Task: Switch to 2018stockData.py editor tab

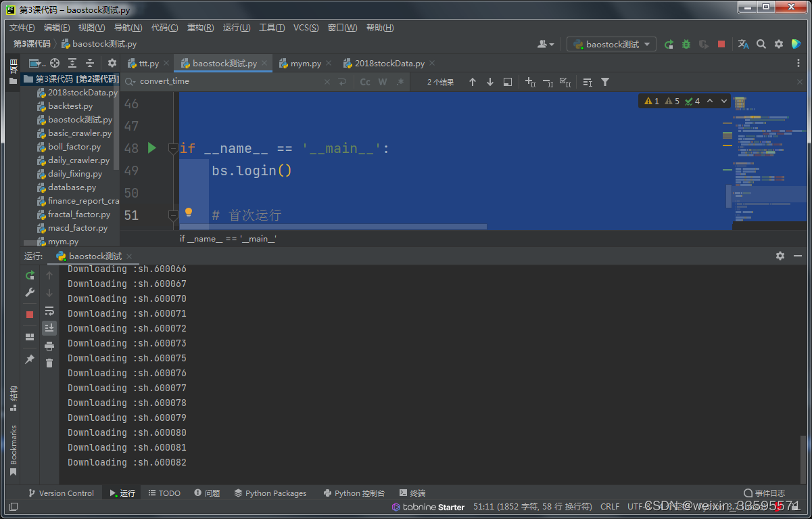Action: (389, 63)
